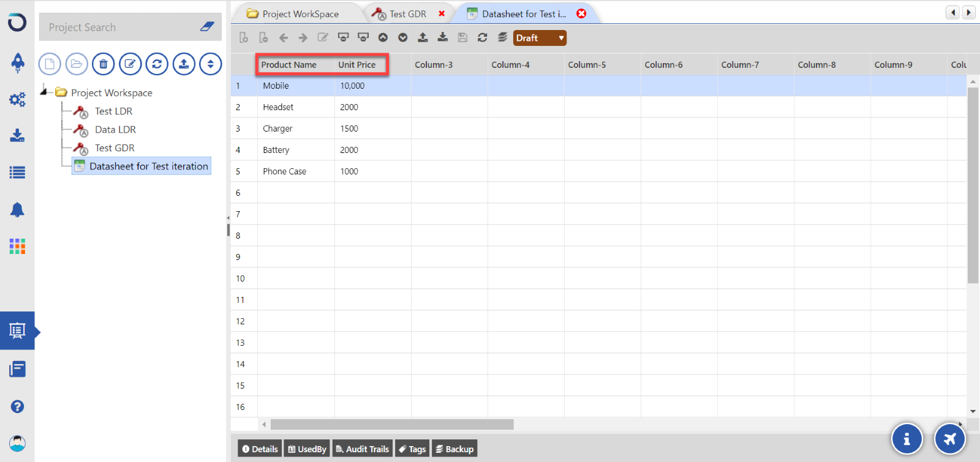
Task: Click the rocket icon in left sidebar
Action: click(x=18, y=62)
